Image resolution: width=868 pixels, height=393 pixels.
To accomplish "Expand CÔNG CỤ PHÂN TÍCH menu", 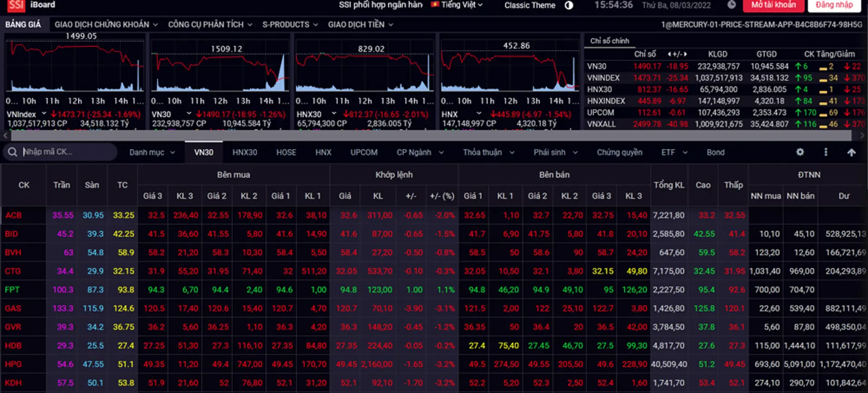I will pyautogui.click(x=210, y=24).
